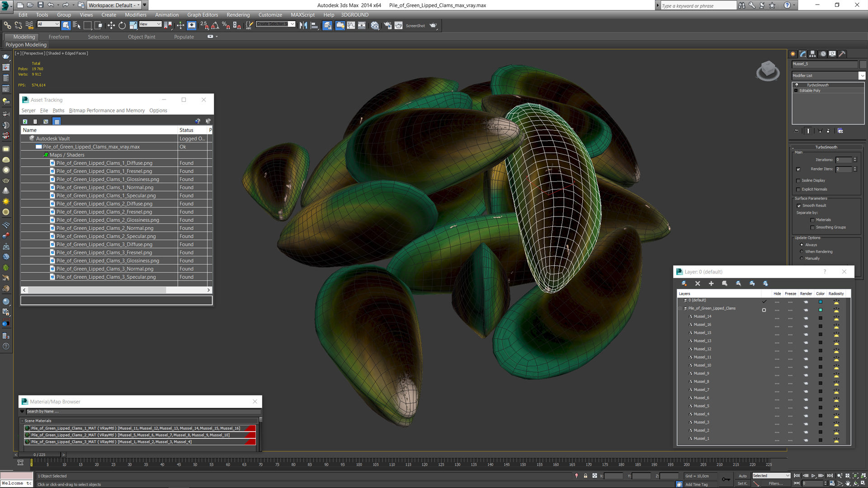Open the key filter Selected dropdown
The image size is (868, 488).
point(771,475)
